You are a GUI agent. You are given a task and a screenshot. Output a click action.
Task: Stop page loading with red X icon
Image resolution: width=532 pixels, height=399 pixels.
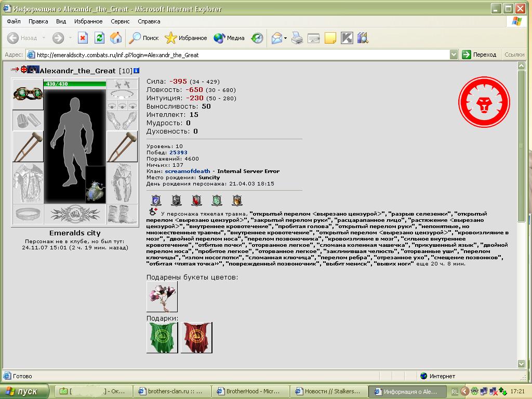coord(83,38)
